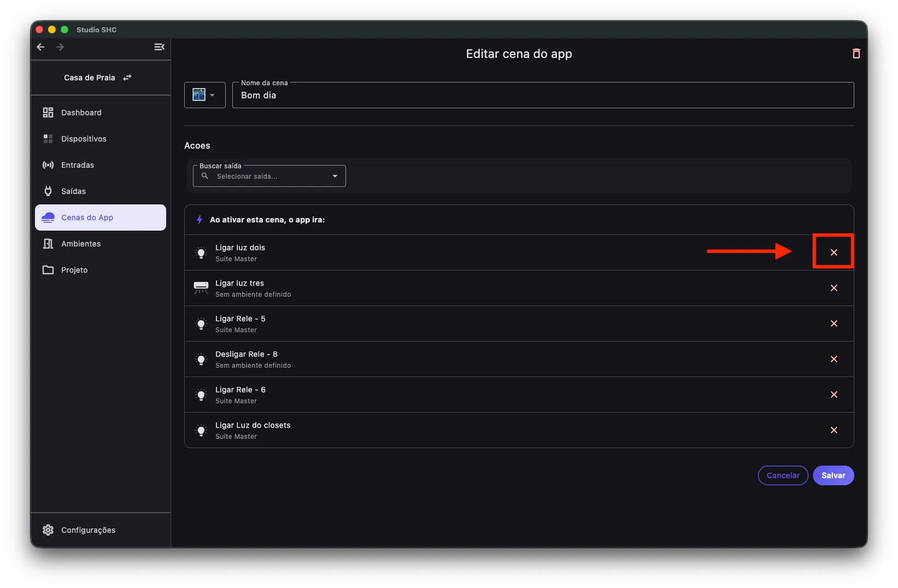
Task: Remove the 'Ligar luz tres' action
Action: [834, 288]
